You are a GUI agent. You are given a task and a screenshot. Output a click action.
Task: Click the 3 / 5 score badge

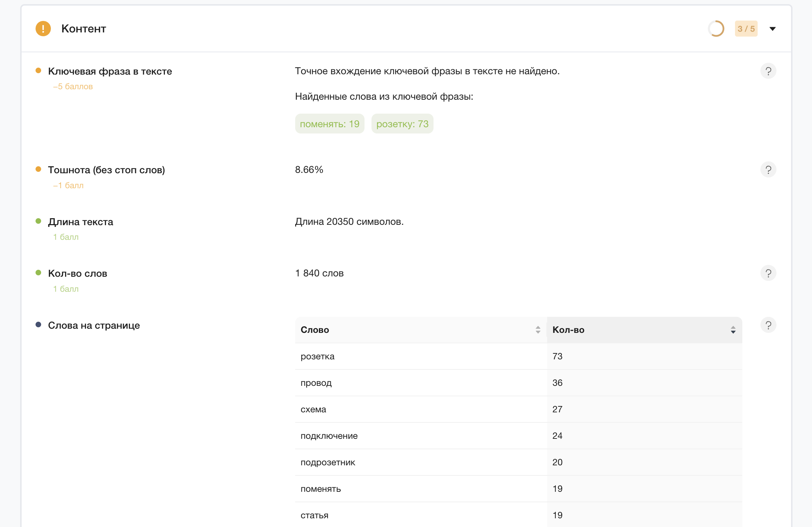tap(746, 29)
